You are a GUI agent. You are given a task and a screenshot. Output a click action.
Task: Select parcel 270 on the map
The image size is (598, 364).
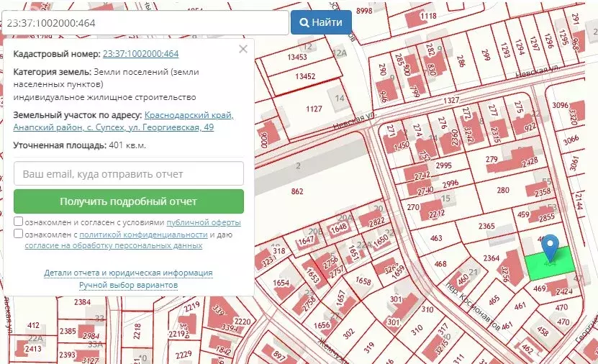pyautogui.click(x=413, y=207)
